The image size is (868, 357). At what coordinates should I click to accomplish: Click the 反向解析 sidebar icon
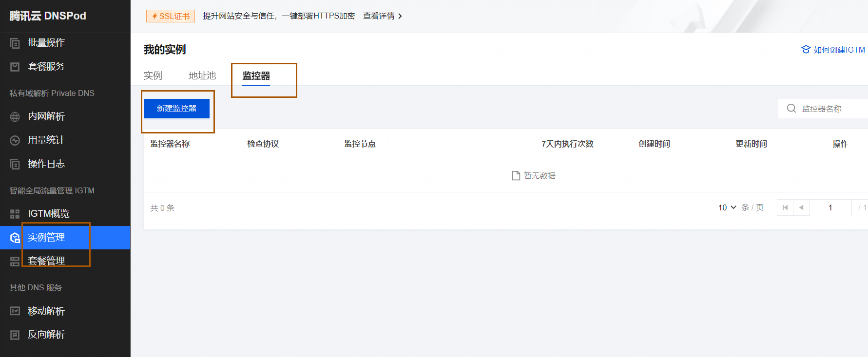pyautogui.click(x=15, y=335)
